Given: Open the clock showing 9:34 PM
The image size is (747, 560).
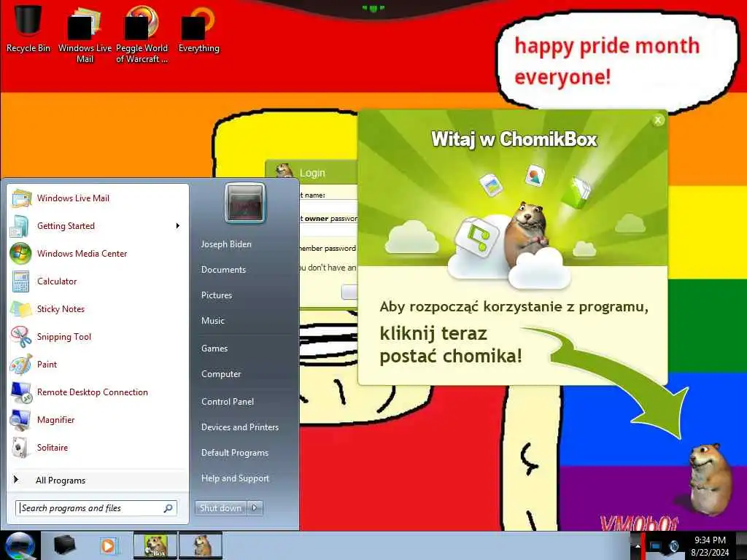Looking at the screenshot, I should pyautogui.click(x=710, y=546).
